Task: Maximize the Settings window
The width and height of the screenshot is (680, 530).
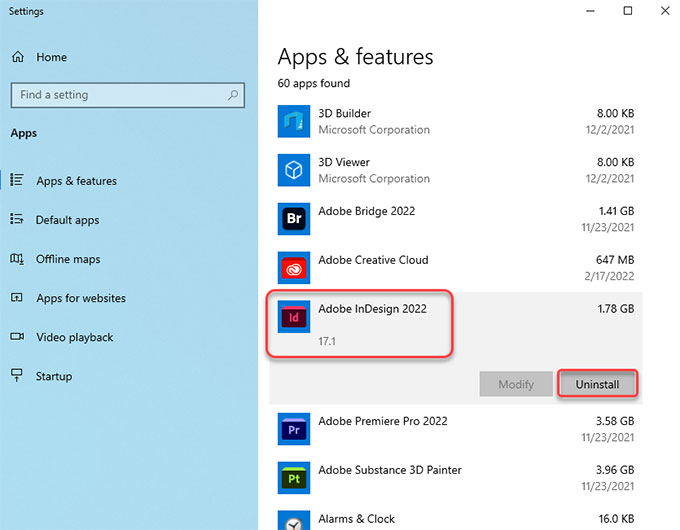Action: click(x=628, y=11)
